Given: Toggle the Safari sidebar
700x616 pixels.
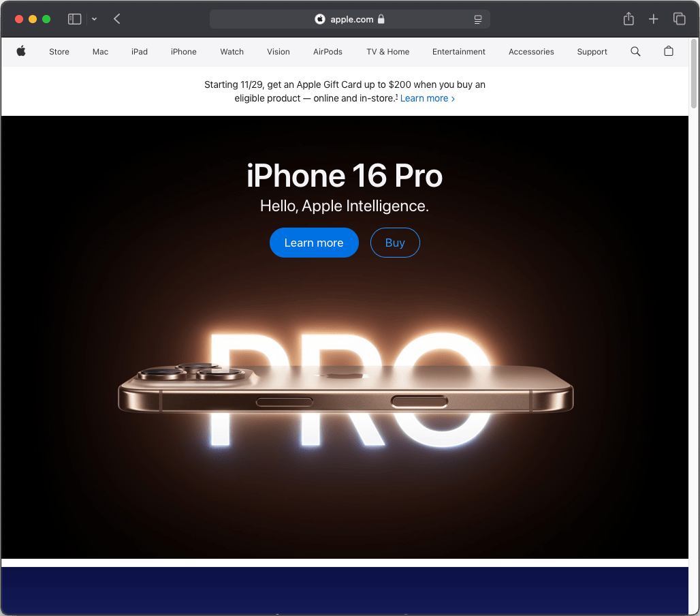Looking at the screenshot, I should (75, 19).
